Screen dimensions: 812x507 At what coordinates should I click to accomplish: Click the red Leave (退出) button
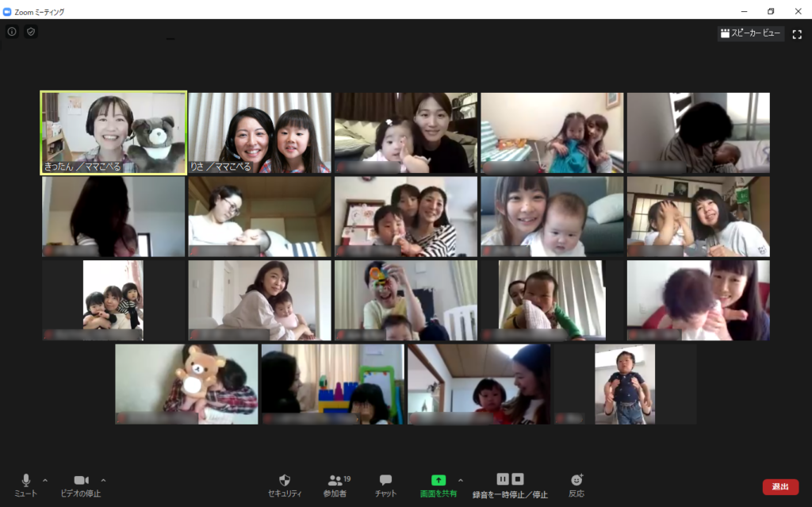coord(780,487)
